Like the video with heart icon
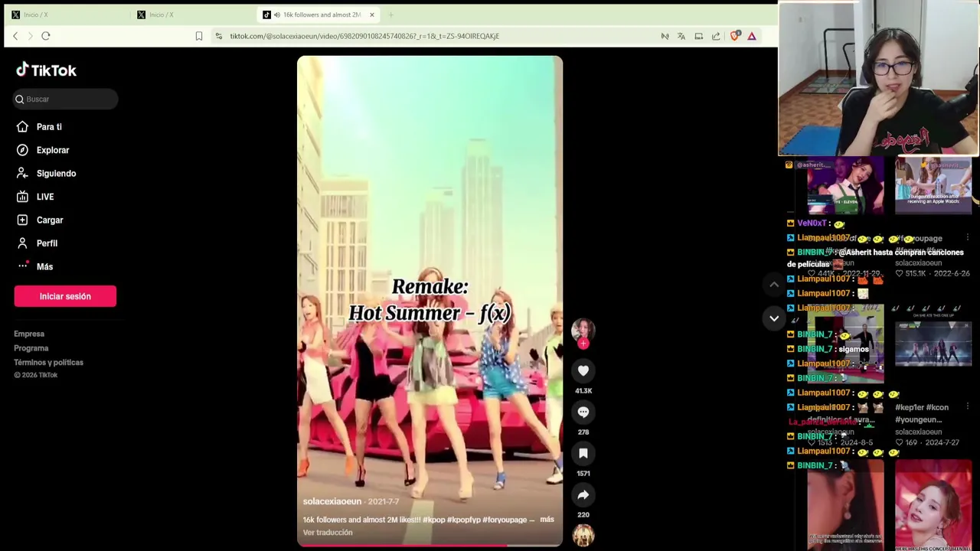980x551 pixels. click(x=583, y=370)
